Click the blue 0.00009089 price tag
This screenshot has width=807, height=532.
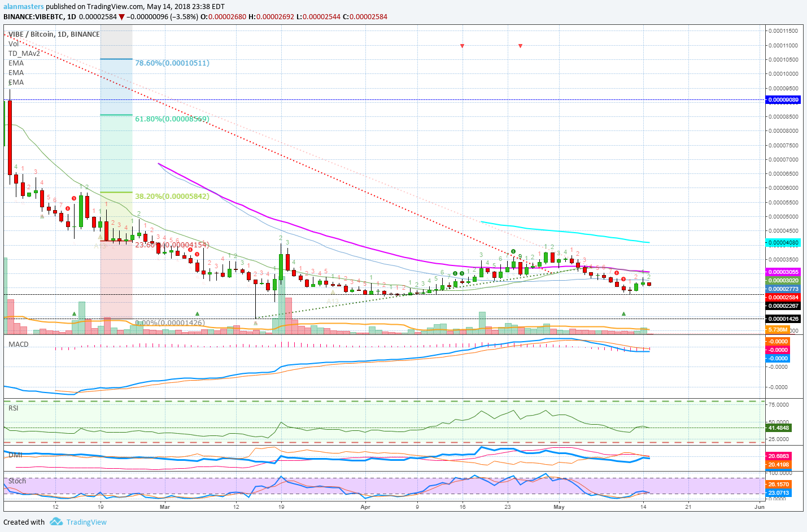pos(783,100)
